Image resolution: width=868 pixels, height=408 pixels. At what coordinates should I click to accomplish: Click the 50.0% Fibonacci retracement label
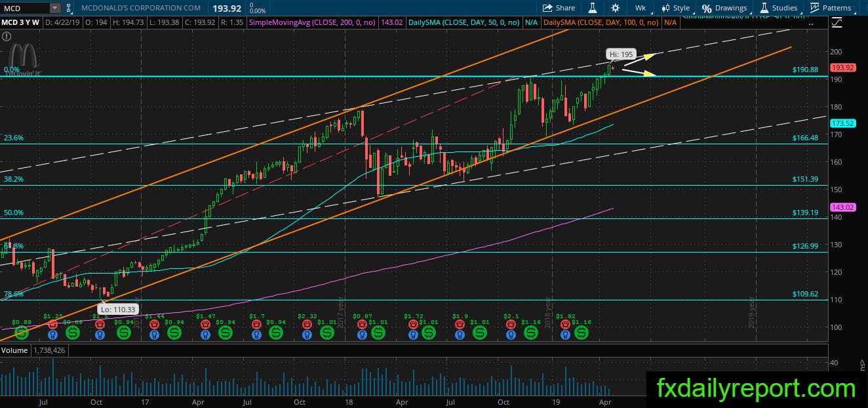click(x=14, y=213)
